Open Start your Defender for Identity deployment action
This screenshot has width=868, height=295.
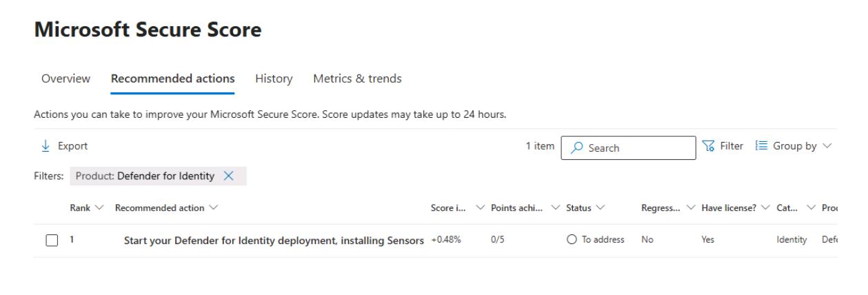(x=274, y=240)
